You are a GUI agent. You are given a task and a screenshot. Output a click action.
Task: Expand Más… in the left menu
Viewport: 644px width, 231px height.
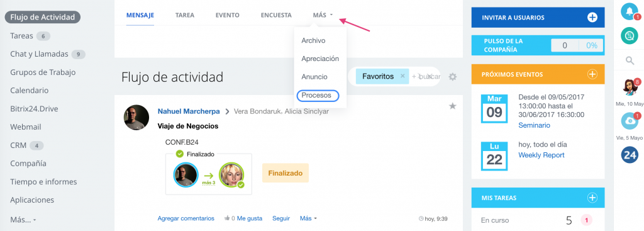23,220
